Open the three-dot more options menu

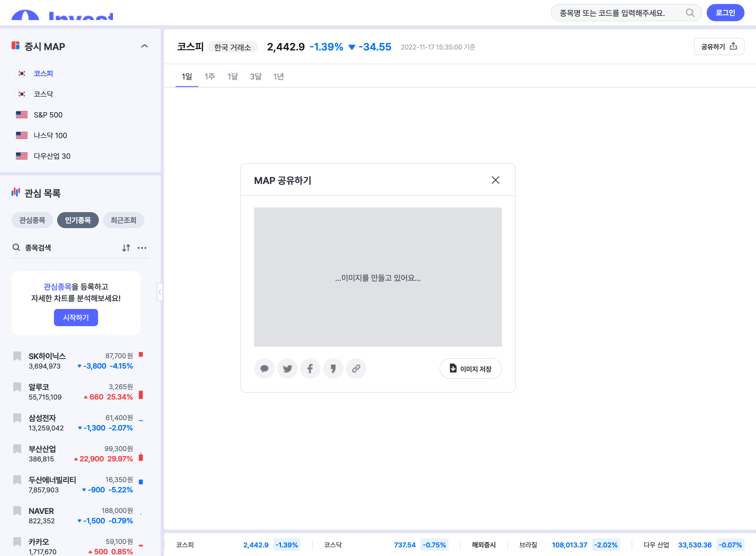point(142,248)
